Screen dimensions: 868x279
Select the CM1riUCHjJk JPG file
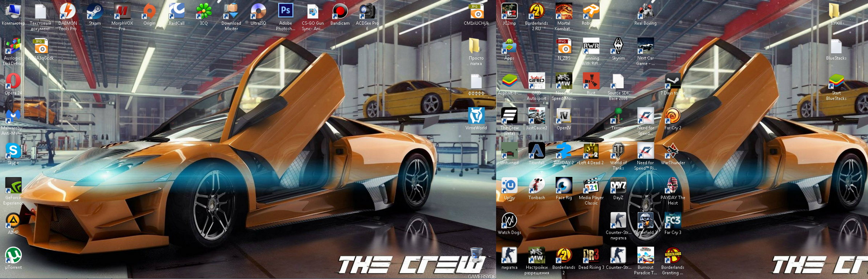[476, 12]
